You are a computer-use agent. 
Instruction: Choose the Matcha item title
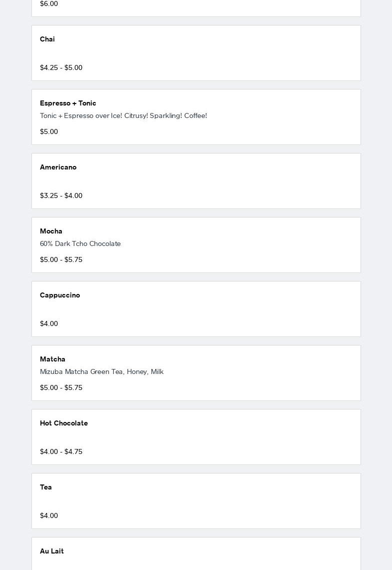coord(52,359)
